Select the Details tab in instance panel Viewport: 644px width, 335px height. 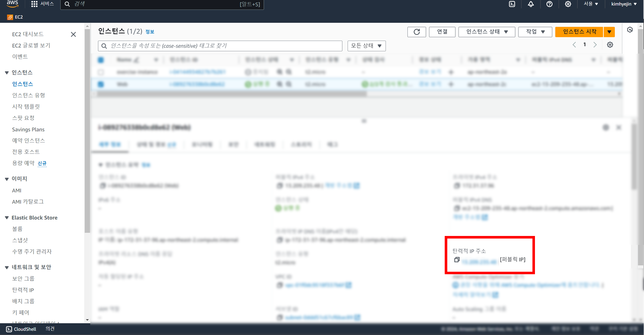[x=110, y=144]
